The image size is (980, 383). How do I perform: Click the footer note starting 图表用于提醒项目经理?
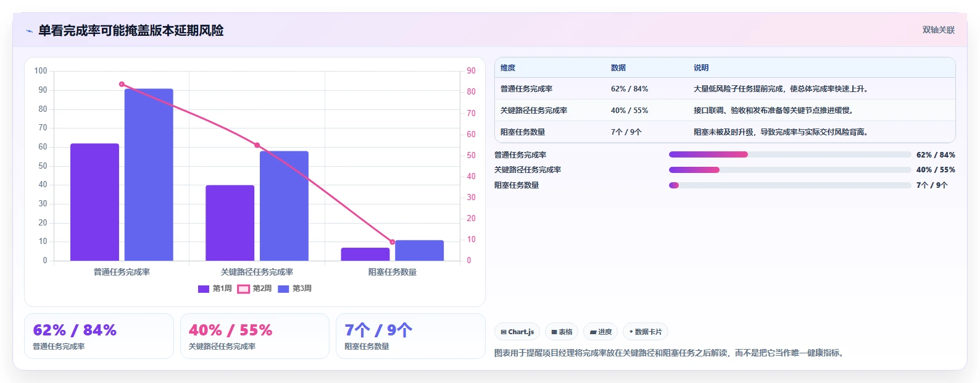(668, 353)
